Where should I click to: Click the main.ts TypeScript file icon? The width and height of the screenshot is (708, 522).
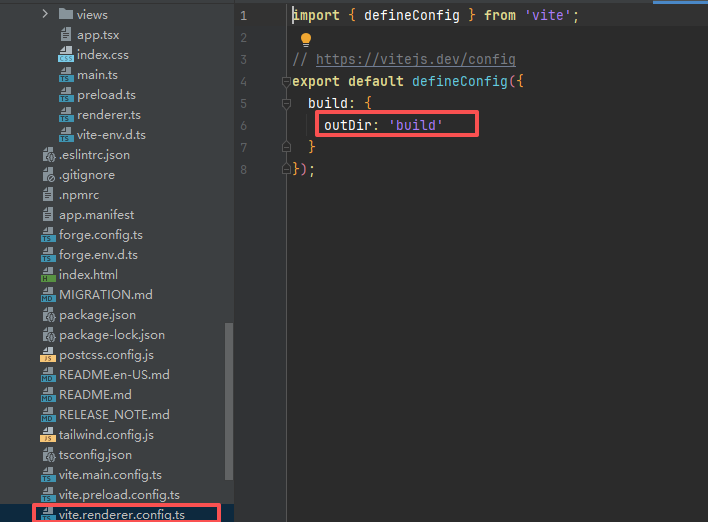(x=66, y=75)
